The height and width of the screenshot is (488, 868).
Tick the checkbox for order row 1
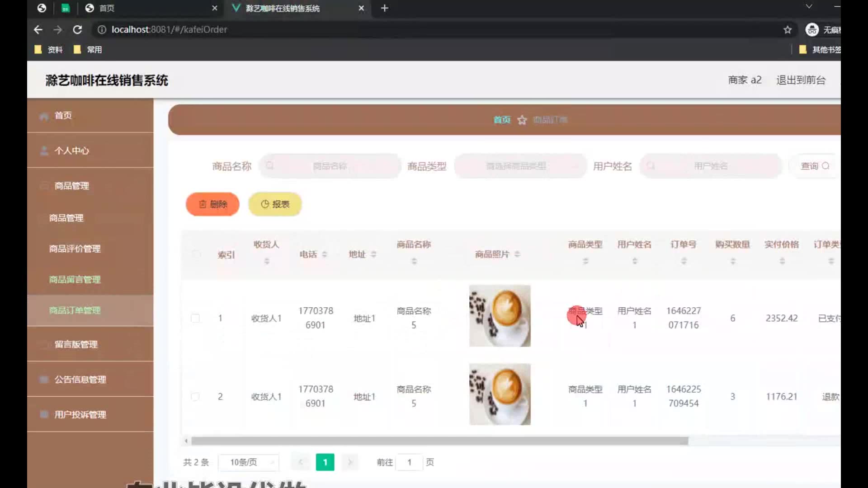point(195,318)
